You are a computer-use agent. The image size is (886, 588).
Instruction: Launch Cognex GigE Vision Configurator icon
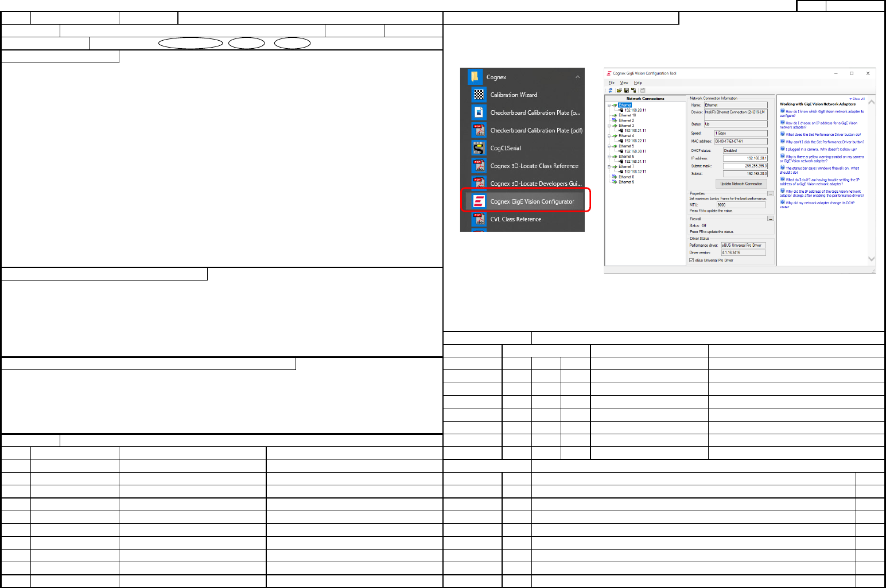[x=479, y=201]
